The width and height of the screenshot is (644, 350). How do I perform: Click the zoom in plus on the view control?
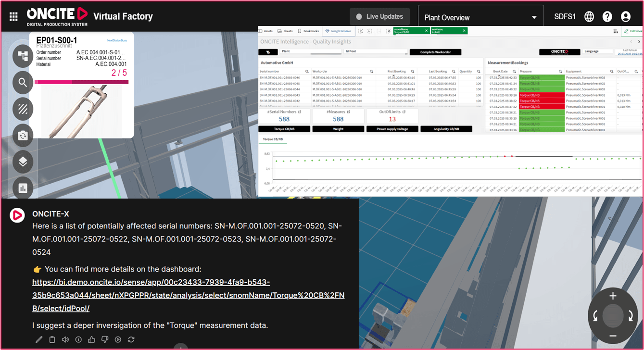click(613, 296)
